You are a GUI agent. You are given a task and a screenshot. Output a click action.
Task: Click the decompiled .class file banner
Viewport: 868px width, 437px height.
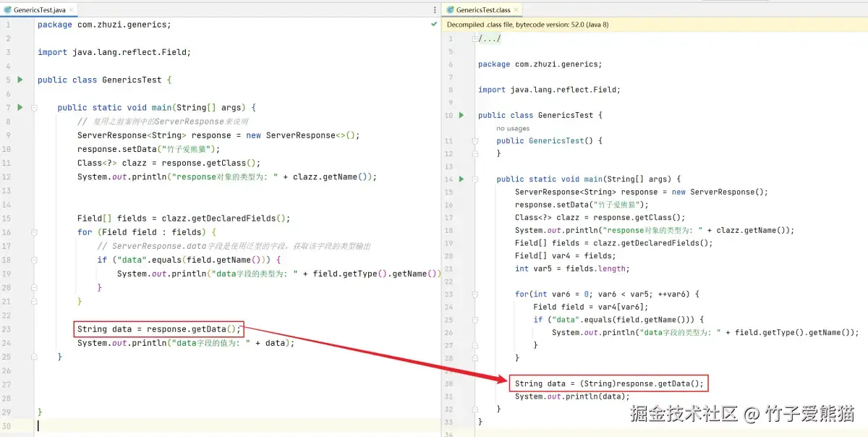[655, 24]
